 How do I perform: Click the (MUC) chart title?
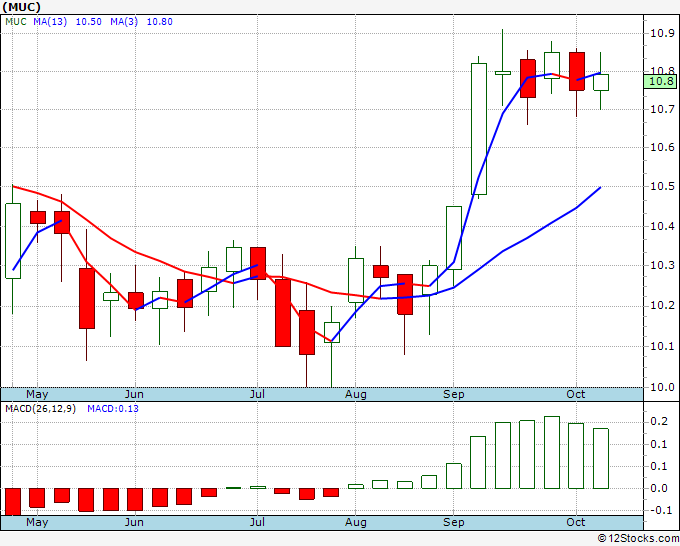[21, 7]
